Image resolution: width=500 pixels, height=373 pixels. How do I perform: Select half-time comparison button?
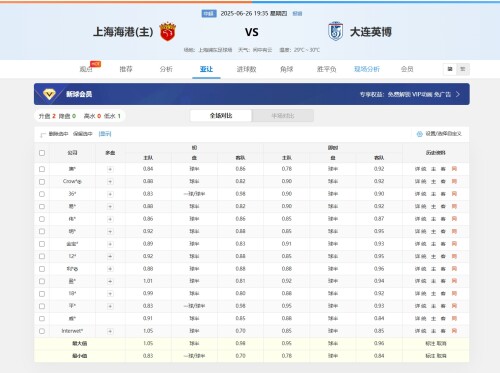(283, 116)
